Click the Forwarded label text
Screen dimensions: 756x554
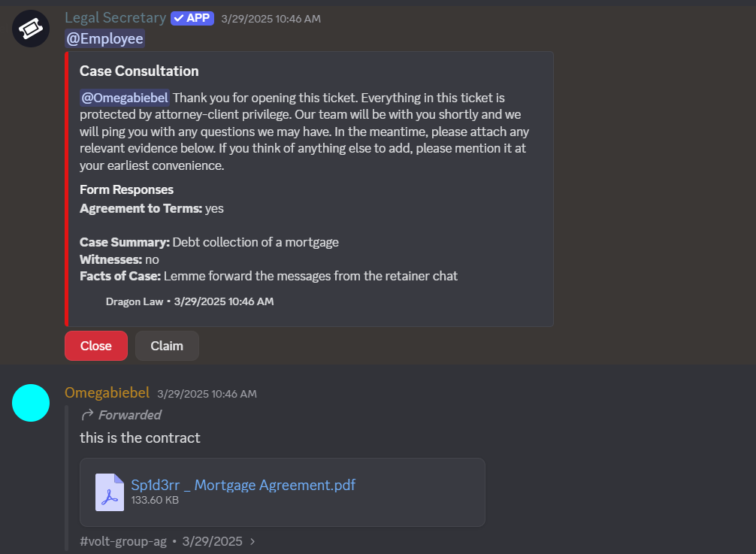(x=130, y=415)
